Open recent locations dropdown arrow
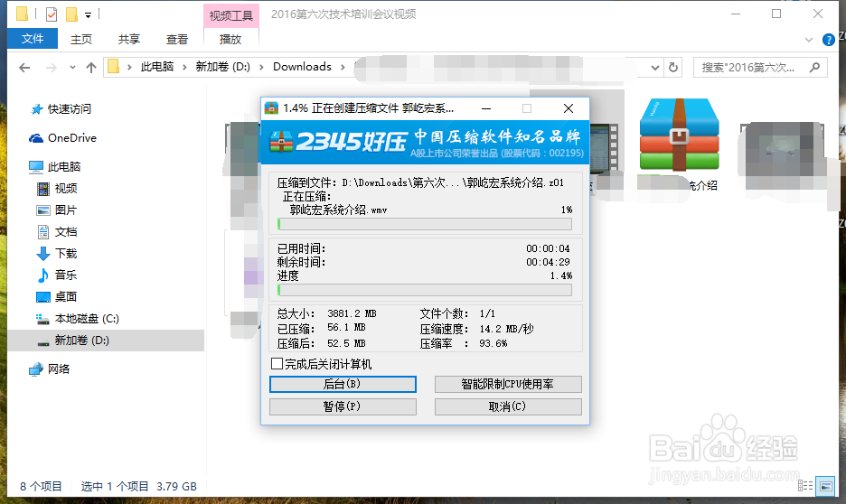The width and height of the screenshot is (846, 504). (x=72, y=68)
